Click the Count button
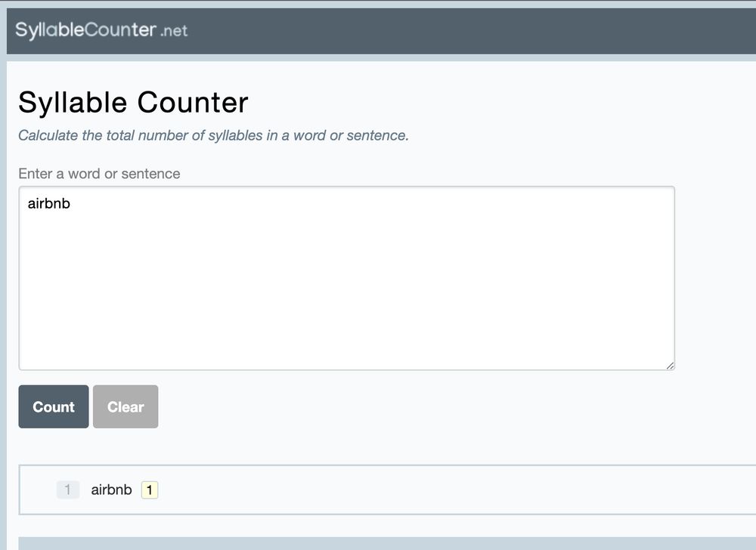The width and height of the screenshot is (756, 550). (x=54, y=406)
